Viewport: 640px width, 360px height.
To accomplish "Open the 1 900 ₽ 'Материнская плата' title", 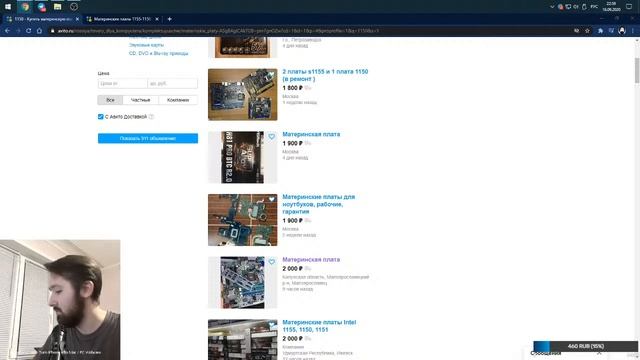I will [311, 134].
